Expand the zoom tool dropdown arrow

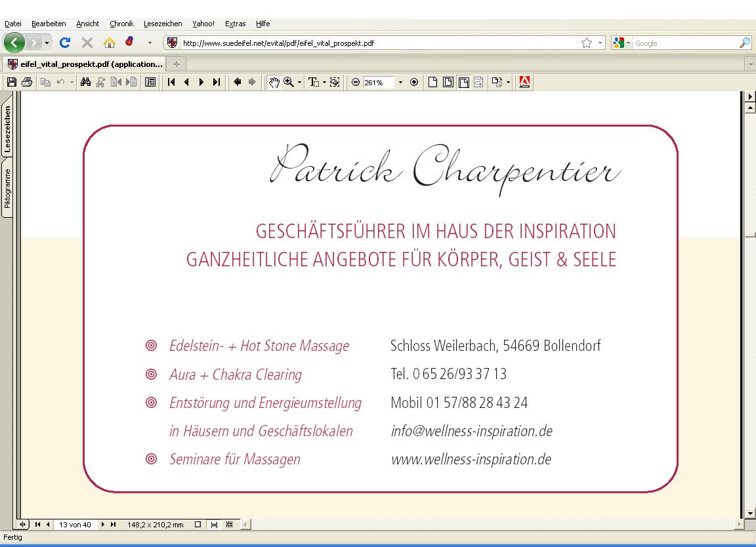(x=300, y=82)
